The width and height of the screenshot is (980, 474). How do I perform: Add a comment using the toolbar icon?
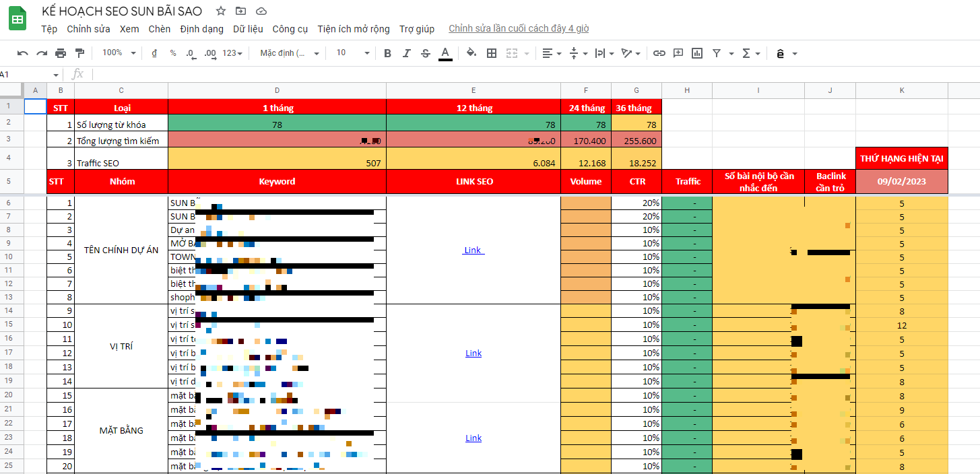(678, 53)
